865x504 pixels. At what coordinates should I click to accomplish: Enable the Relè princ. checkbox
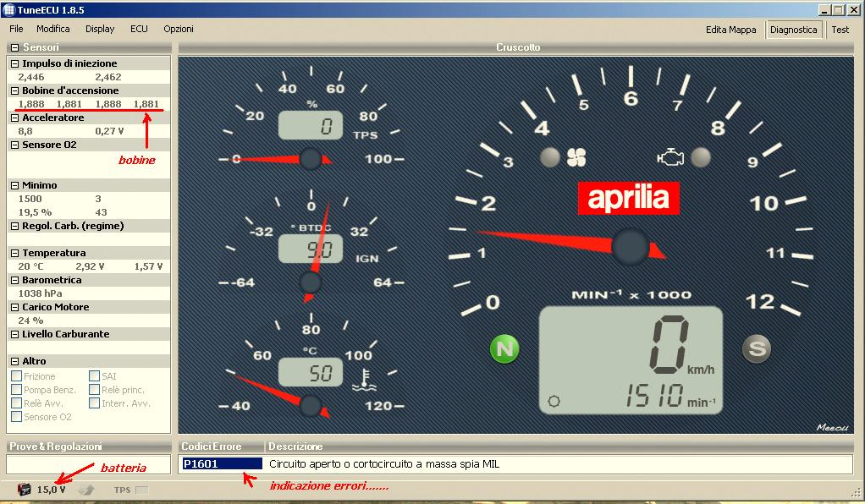pos(94,389)
